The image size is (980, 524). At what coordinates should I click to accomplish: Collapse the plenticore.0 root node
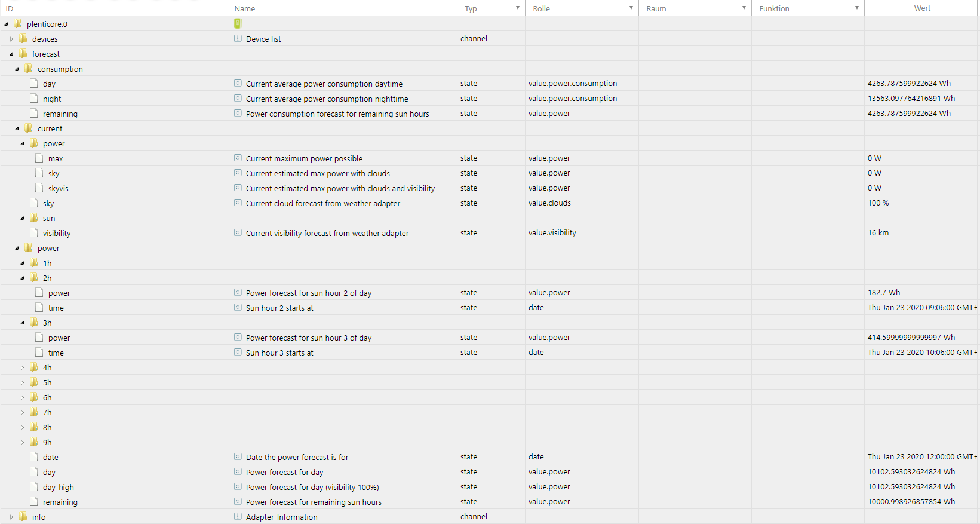6,24
